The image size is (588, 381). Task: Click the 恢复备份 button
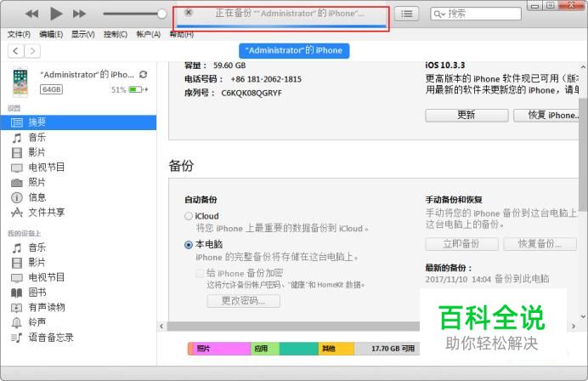(540, 244)
